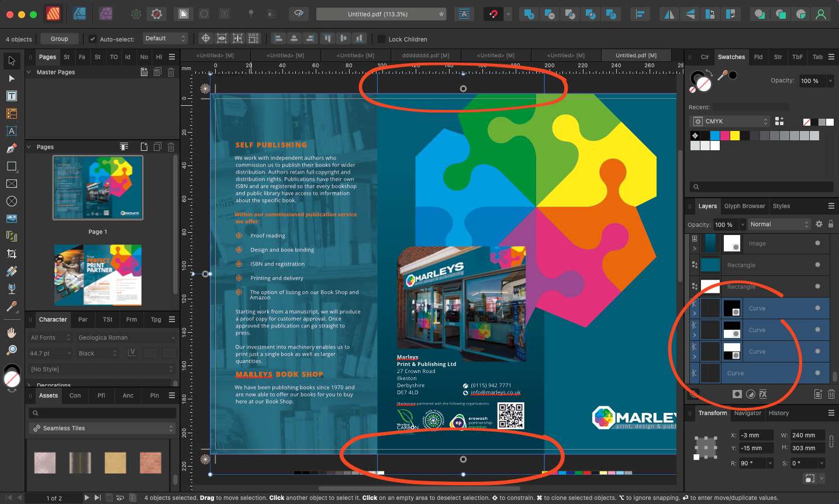Viewport: 839px width, 504px height.
Task: Open the rotation R value dropdown
Action: click(770, 463)
